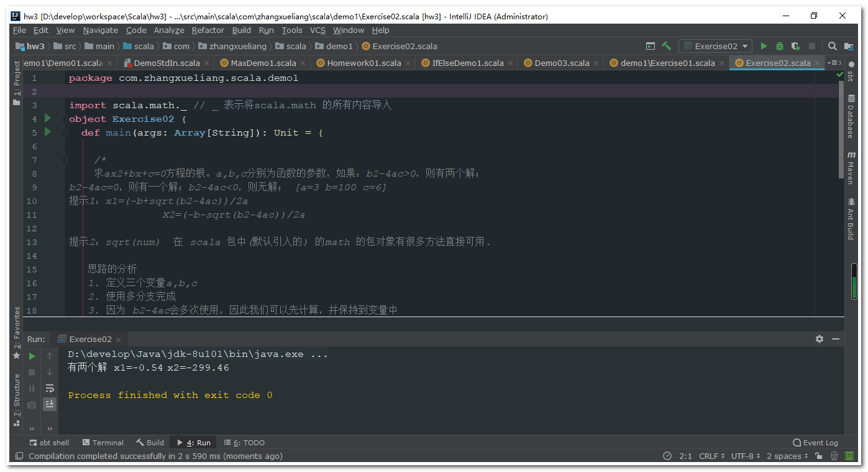
Task: Hide the Run panel with minimize icon
Action: [x=836, y=339]
